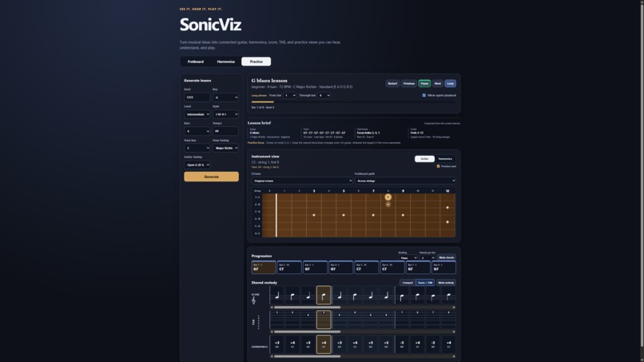Advance with the Next button
Image resolution: width=644 pixels, height=362 pixels.
pos(437,83)
